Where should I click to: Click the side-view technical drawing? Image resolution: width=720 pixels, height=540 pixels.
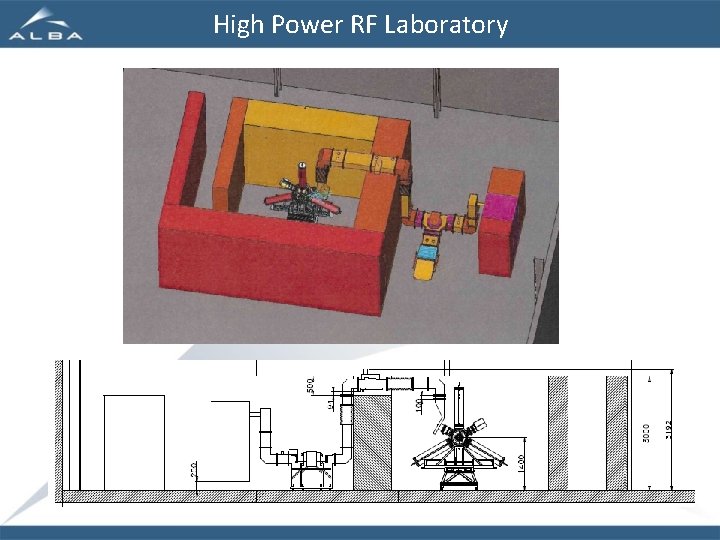375,433
